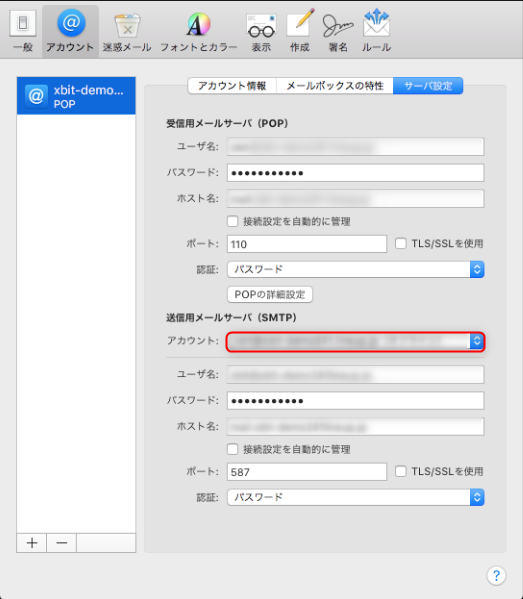Open the 表示 viewing preferences
Viewport: 523px width, 599px height.
pos(261,31)
